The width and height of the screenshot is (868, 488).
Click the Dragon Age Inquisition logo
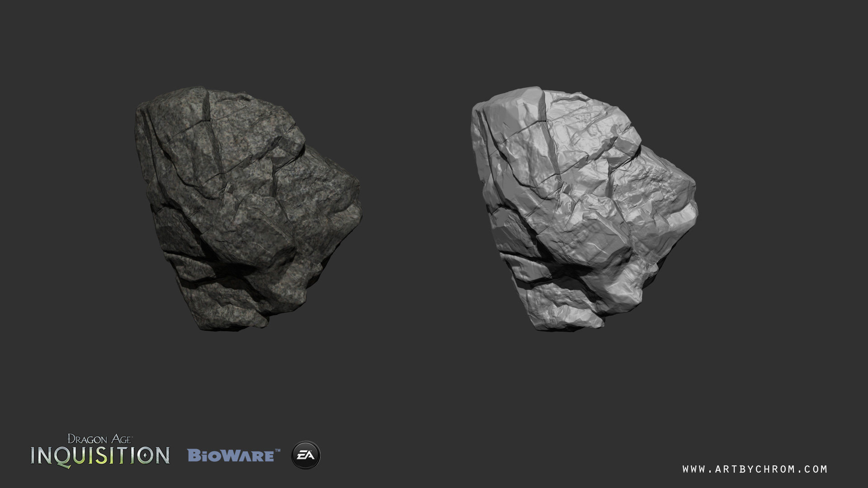(100, 451)
